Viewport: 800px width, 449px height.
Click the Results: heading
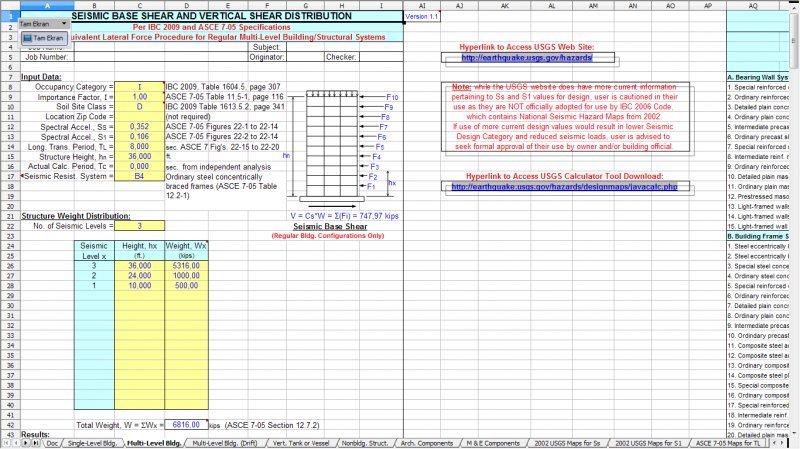pos(35,434)
